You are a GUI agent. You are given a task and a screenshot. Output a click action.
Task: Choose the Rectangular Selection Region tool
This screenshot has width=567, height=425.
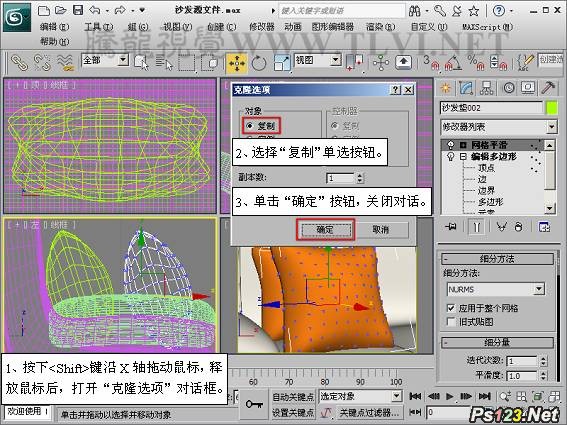[x=187, y=63]
